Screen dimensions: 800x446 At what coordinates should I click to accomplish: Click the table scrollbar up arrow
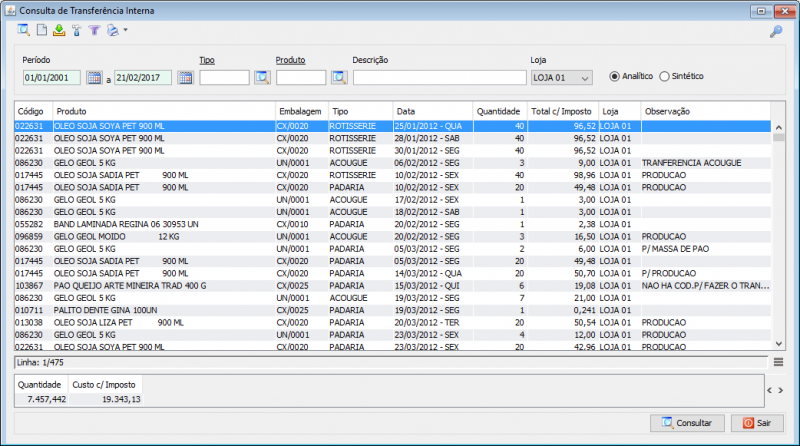pos(779,127)
